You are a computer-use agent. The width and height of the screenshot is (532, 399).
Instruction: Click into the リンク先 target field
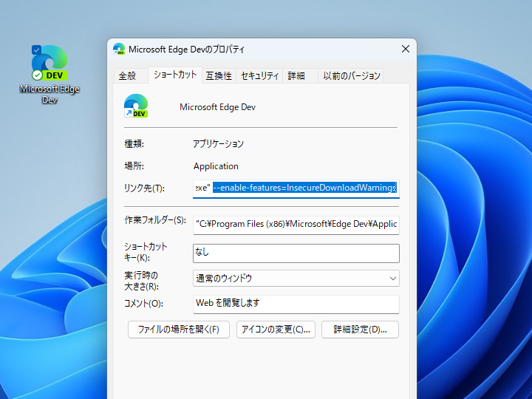point(296,188)
